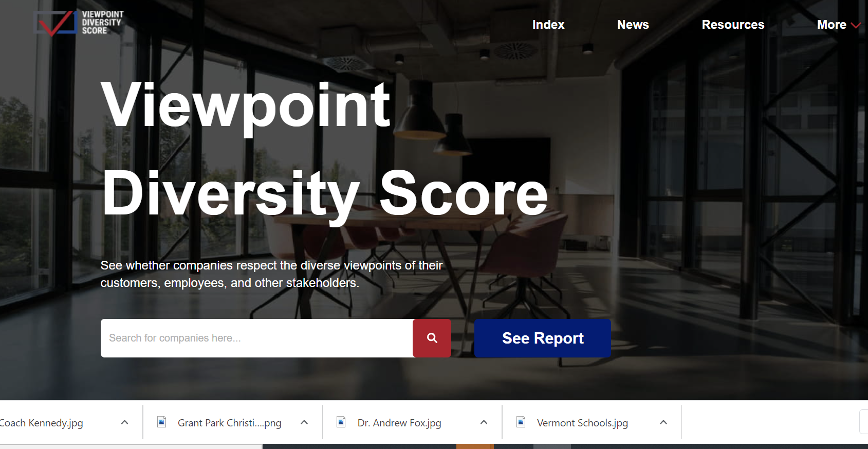
Task: Click the Vermont Schools file icon
Action: [521, 422]
